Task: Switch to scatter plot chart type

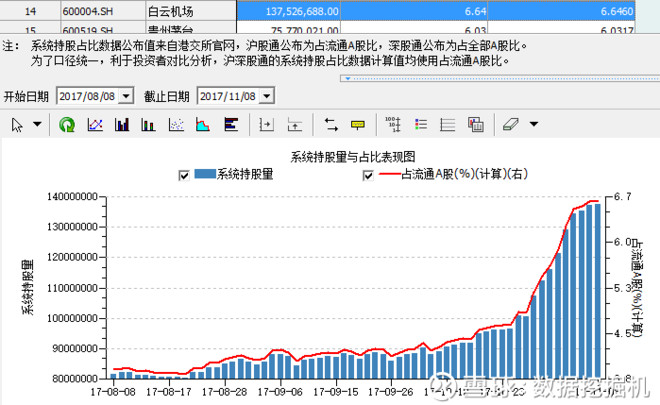Action: pyautogui.click(x=176, y=125)
